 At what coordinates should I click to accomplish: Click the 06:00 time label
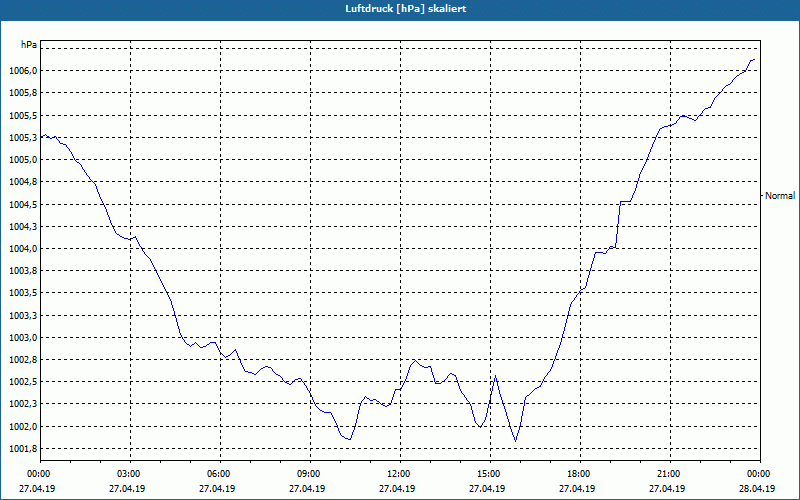220,474
